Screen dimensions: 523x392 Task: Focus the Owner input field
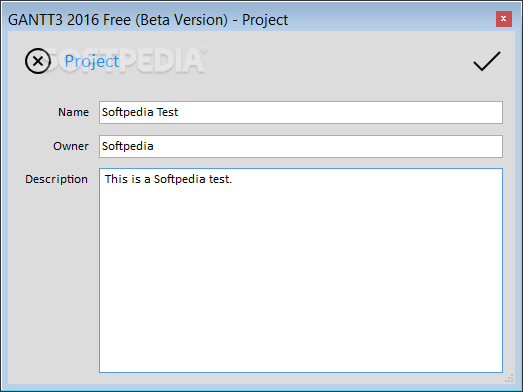(x=301, y=146)
